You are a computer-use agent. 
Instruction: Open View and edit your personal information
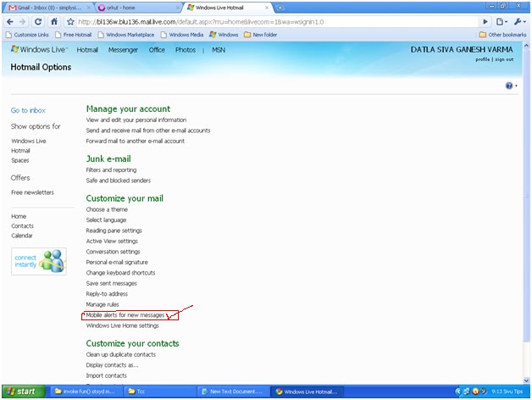tap(136, 119)
